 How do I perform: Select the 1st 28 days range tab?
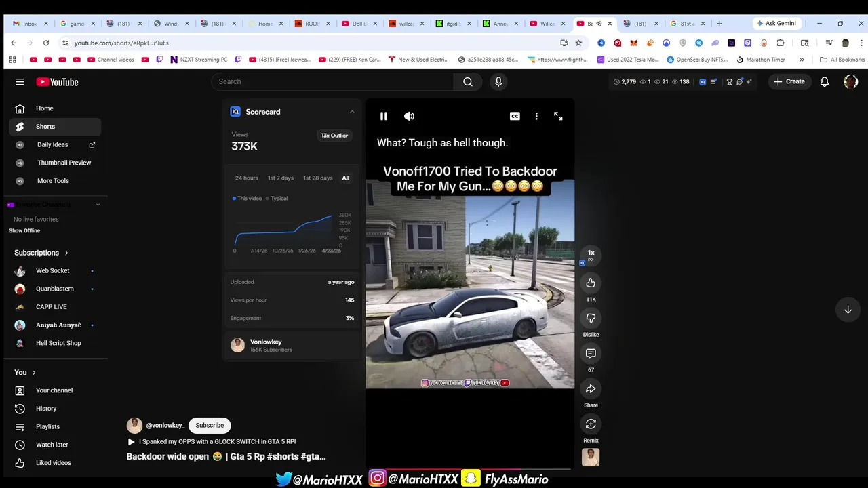tap(318, 178)
